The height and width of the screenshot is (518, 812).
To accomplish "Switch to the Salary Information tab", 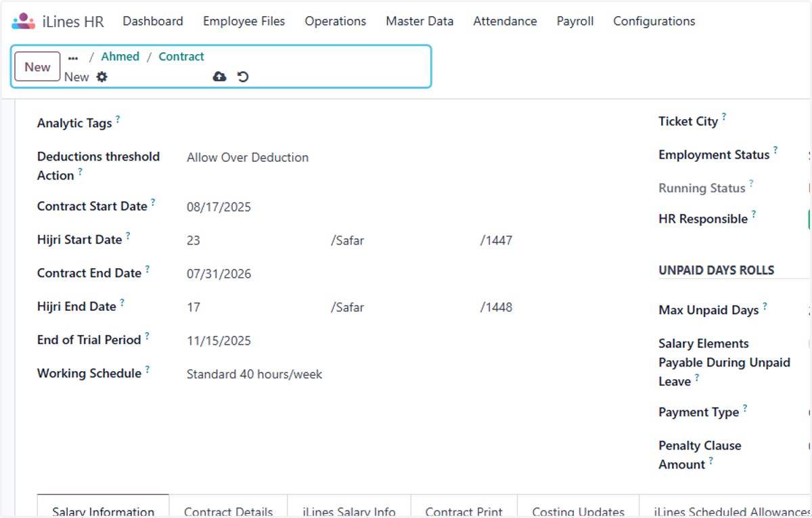I will [x=103, y=506].
